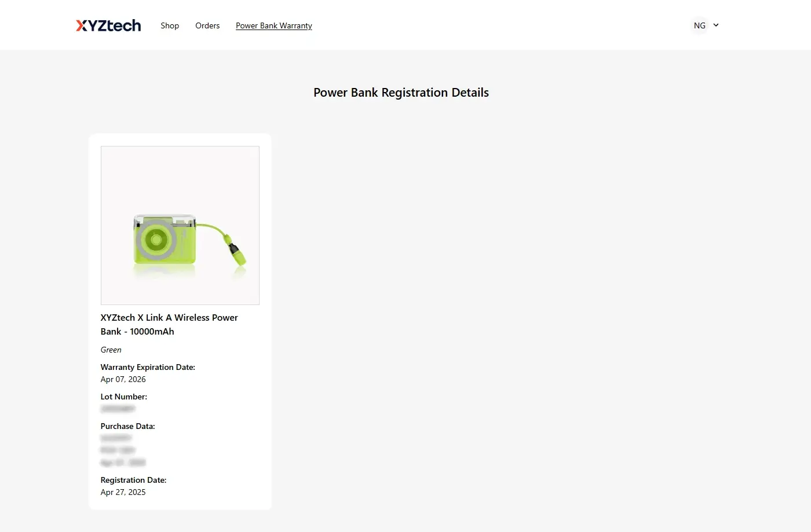This screenshot has height=532, width=811.
Task: Click the NG country code badge
Action: coord(699,25)
